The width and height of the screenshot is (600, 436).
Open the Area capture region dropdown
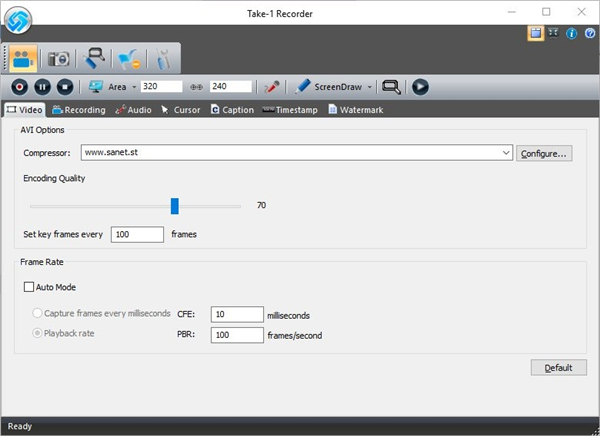(133, 87)
